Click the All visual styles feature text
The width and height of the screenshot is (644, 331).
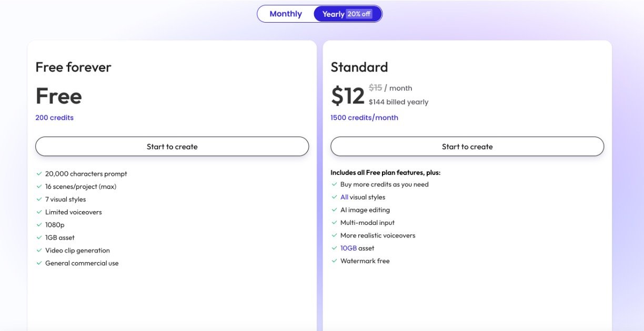pyautogui.click(x=363, y=197)
